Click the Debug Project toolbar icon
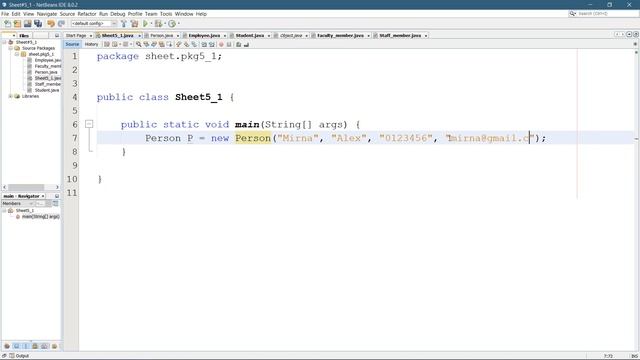640x360 pixels. [x=158, y=24]
